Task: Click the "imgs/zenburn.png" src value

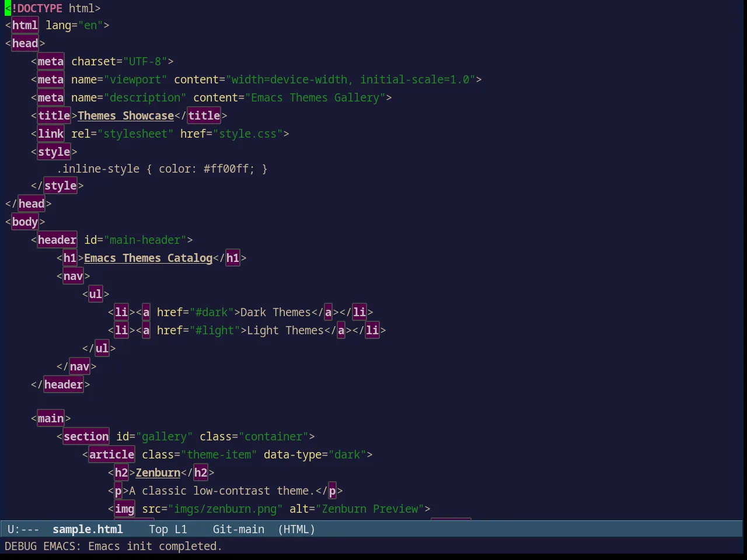Action: (x=225, y=509)
